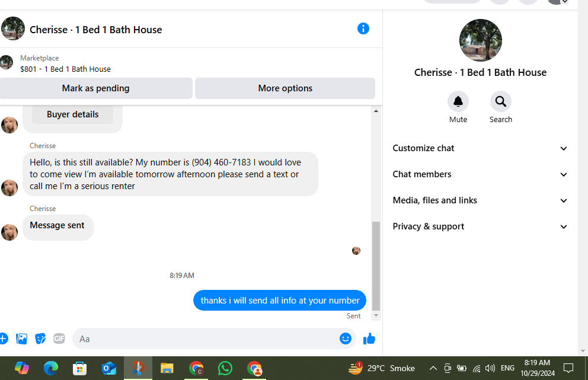Expand Chat members section

click(480, 174)
